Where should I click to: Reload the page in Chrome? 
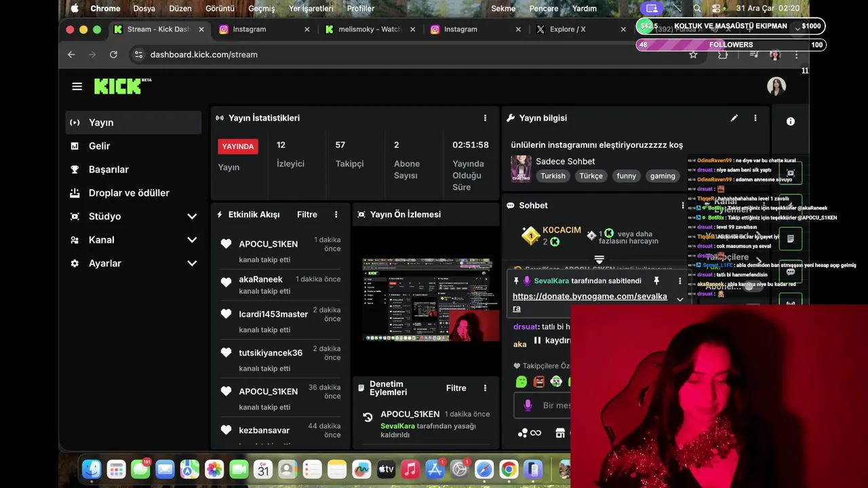[x=113, y=54]
